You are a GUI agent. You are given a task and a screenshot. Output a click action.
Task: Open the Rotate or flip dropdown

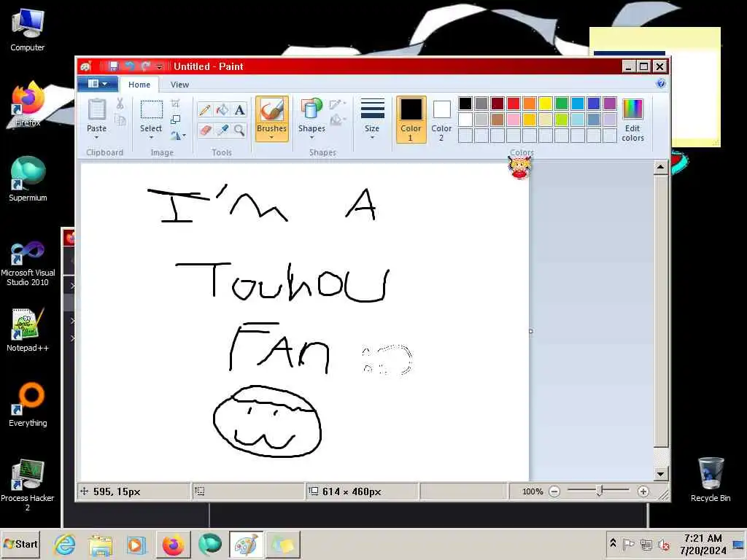click(x=178, y=136)
